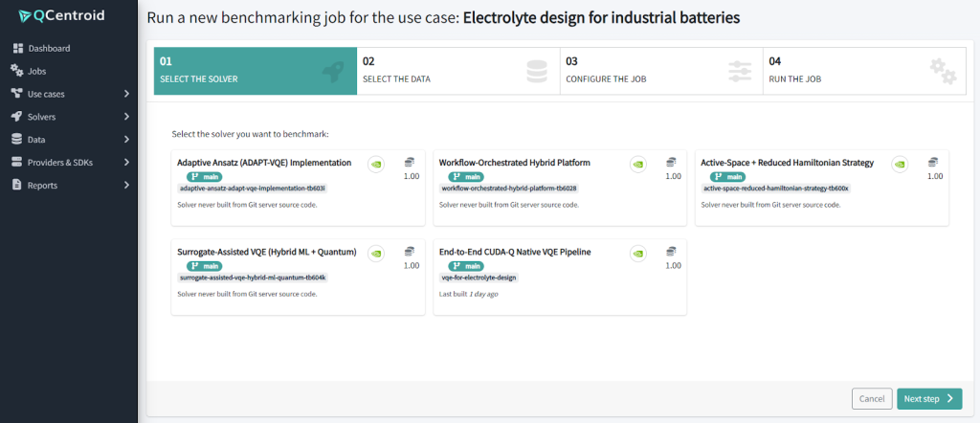This screenshot has height=423, width=980.
Task: Click the NVIDIA icon on Workflow-Orchestrated Hybrid Platform card
Action: [638, 165]
